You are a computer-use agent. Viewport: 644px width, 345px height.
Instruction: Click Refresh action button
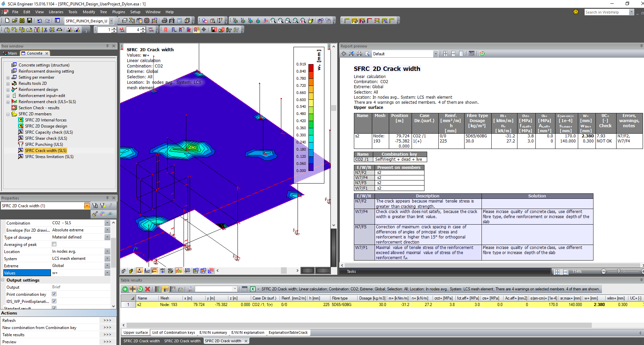point(107,320)
